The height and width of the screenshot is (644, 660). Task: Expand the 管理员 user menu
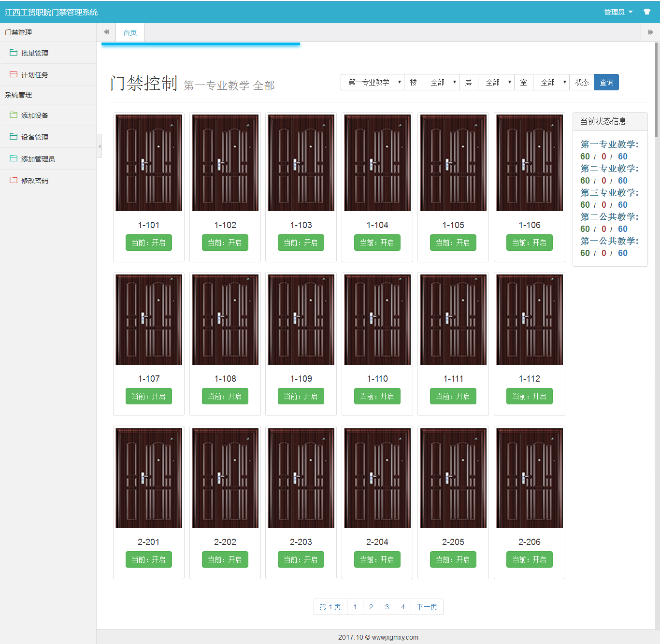click(618, 12)
